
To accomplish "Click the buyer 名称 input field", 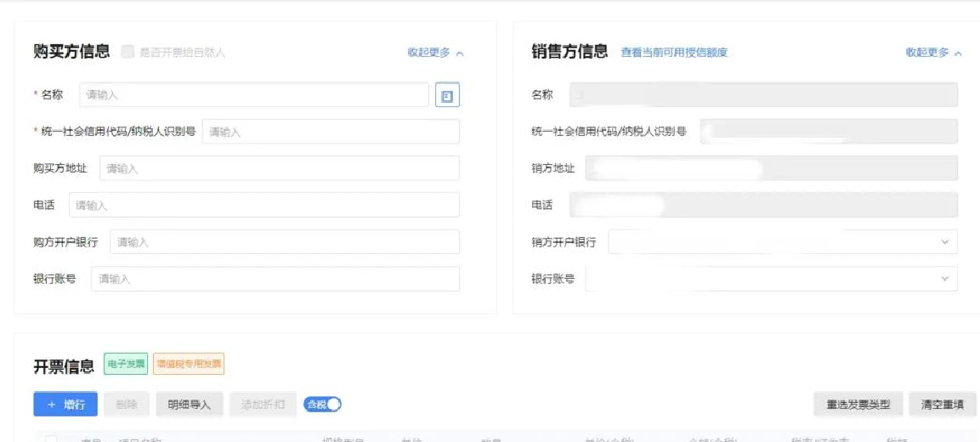I will (x=253, y=95).
